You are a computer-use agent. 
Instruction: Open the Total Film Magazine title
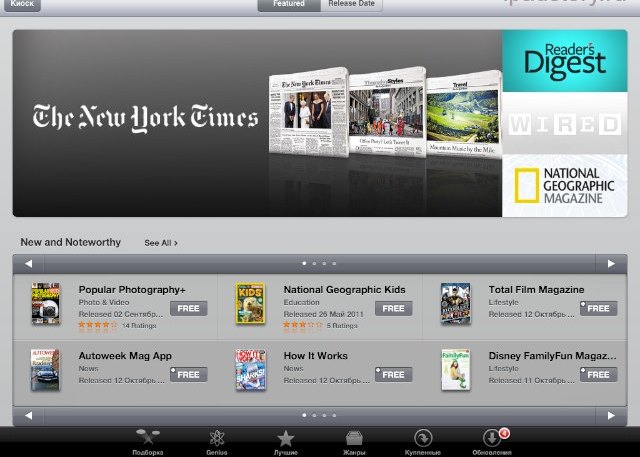[536, 290]
